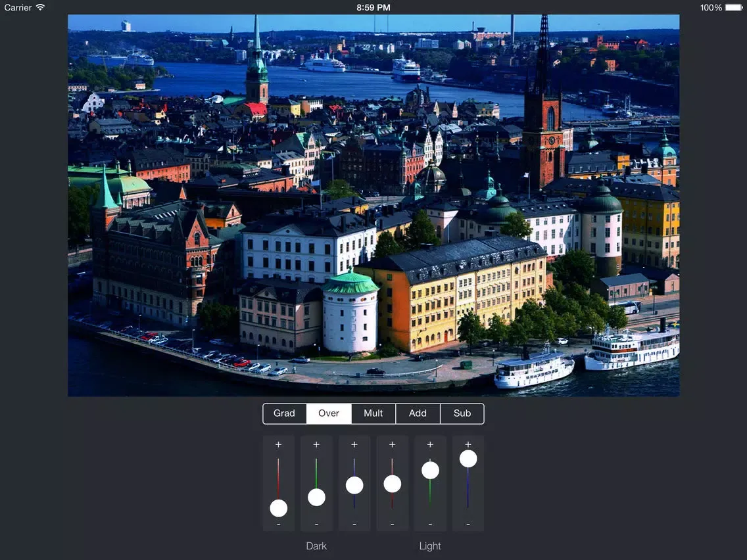
Task: Tap the minus sign under Dark green slider
Action: tap(316, 525)
